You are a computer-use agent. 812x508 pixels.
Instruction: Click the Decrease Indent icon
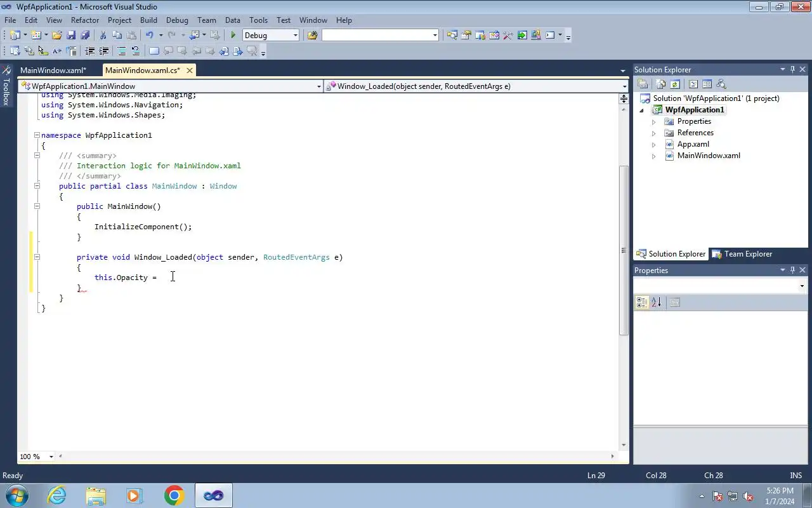[x=90, y=51]
